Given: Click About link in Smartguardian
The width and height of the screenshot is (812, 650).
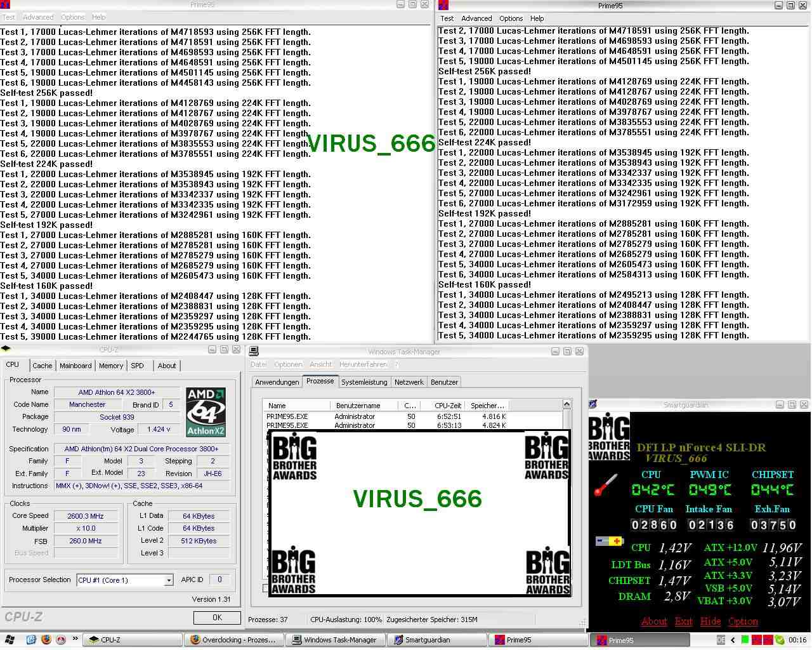Looking at the screenshot, I should coord(654,621).
